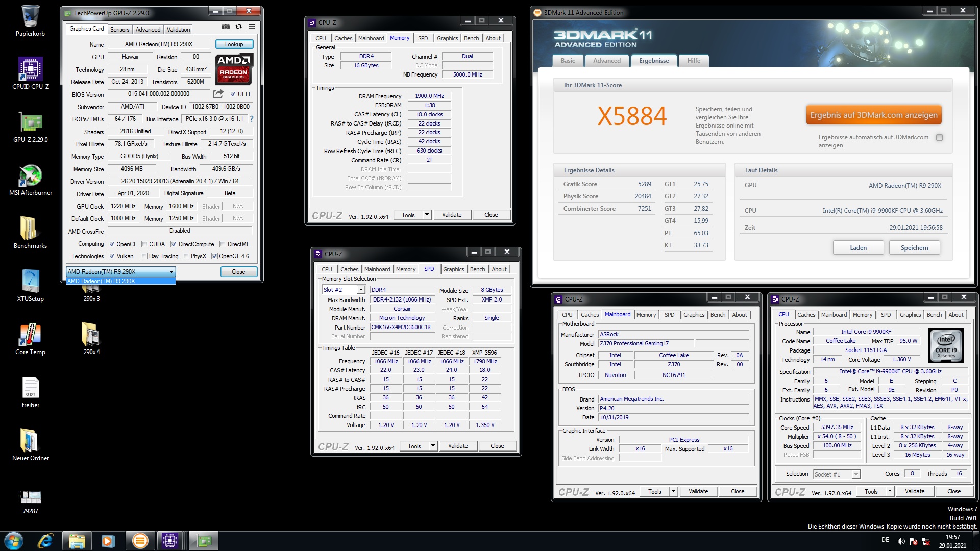Screen dimensions: 980x551
Task: Click Core Speed 5397.35 MHz value
Action: click(837, 427)
